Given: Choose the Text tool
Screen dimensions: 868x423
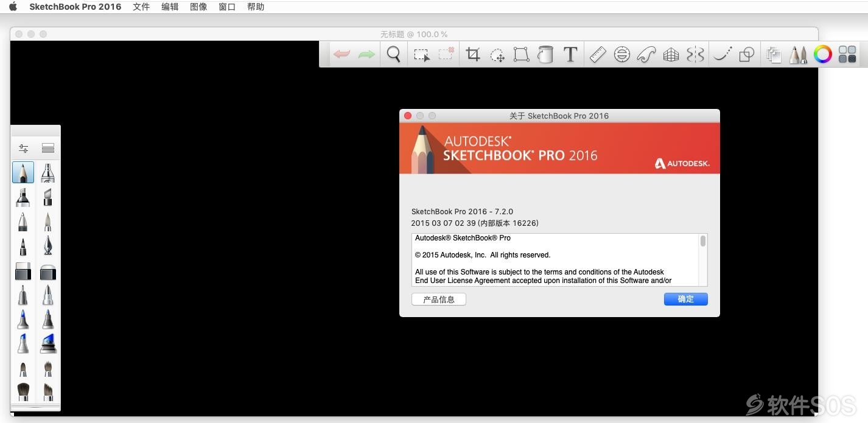Looking at the screenshot, I should point(570,55).
